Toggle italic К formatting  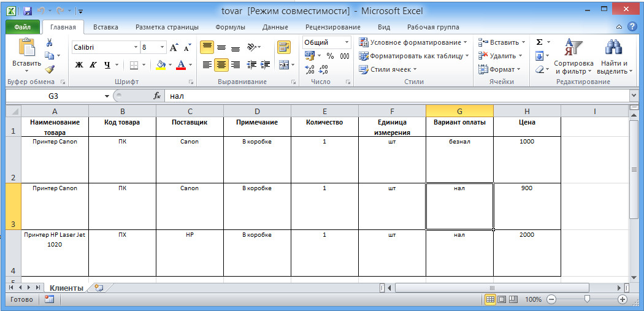[93, 64]
